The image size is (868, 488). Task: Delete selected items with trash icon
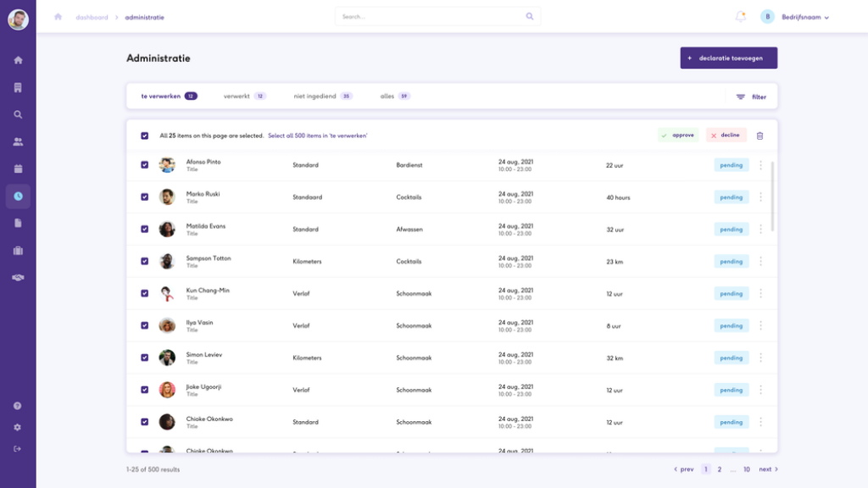point(759,136)
